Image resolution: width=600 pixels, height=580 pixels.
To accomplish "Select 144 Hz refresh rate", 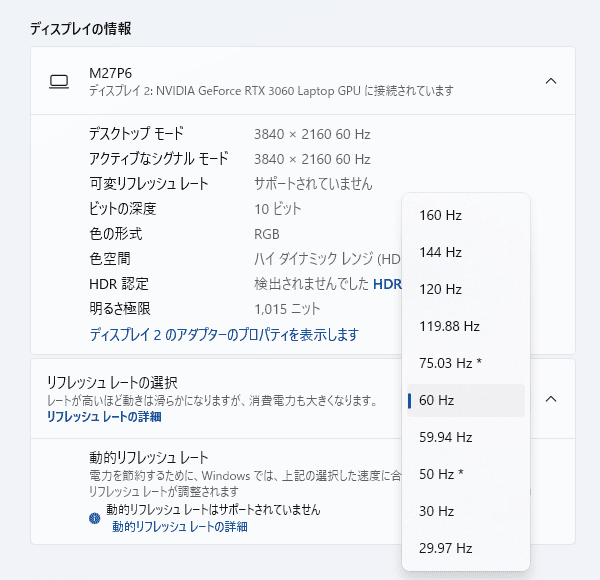I will [440, 252].
